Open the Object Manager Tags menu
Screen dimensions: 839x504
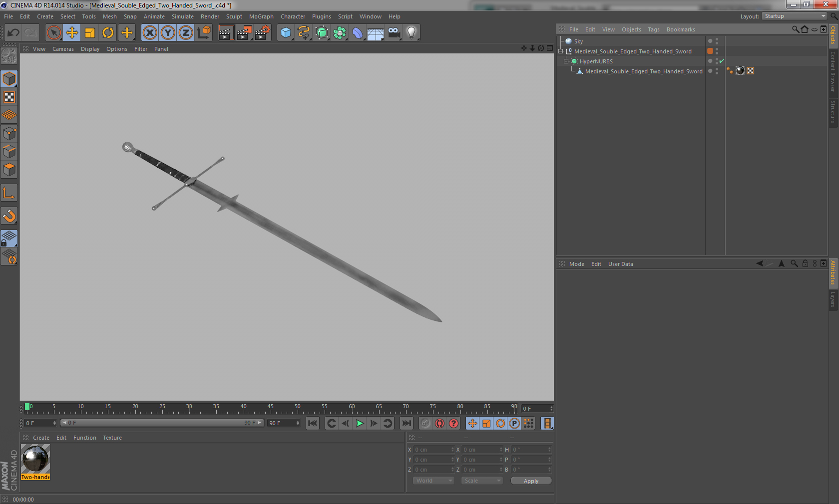click(654, 29)
